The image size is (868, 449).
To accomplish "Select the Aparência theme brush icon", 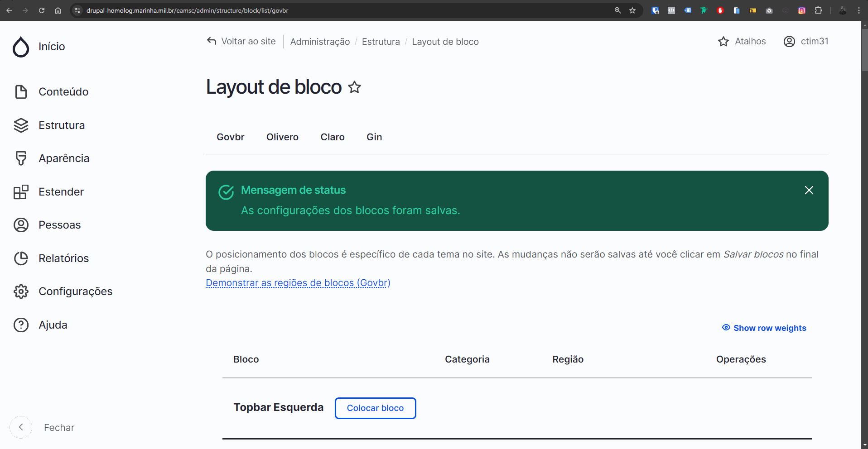I will coord(21,158).
